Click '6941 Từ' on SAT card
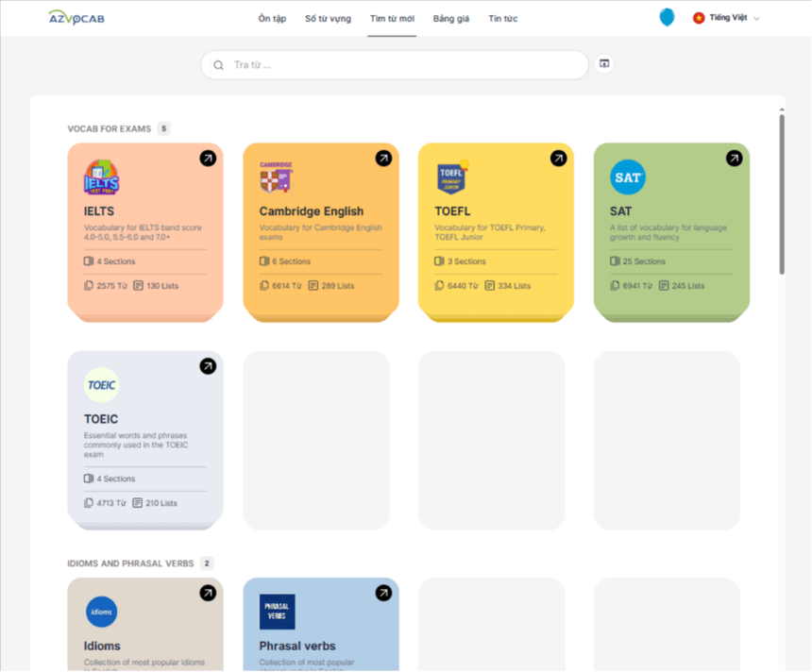812x672 pixels. (x=637, y=286)
